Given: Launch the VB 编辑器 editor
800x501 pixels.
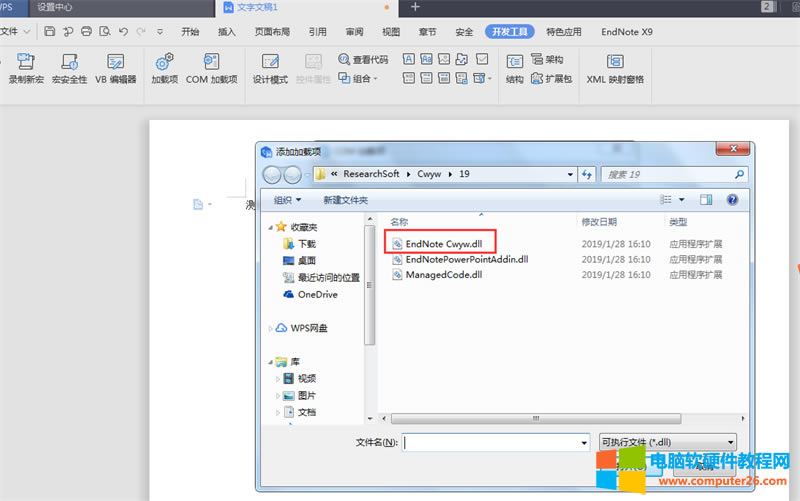Looking at the screenshot, I should point(115,62).
